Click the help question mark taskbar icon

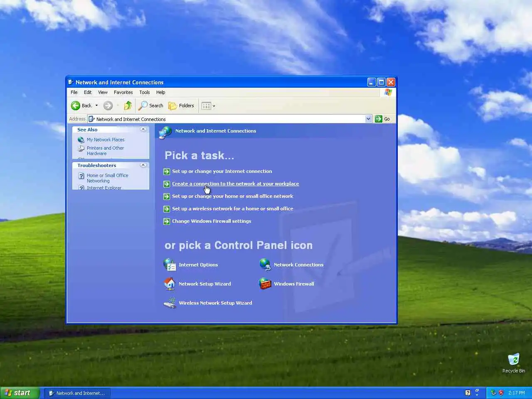coord(468,393)
